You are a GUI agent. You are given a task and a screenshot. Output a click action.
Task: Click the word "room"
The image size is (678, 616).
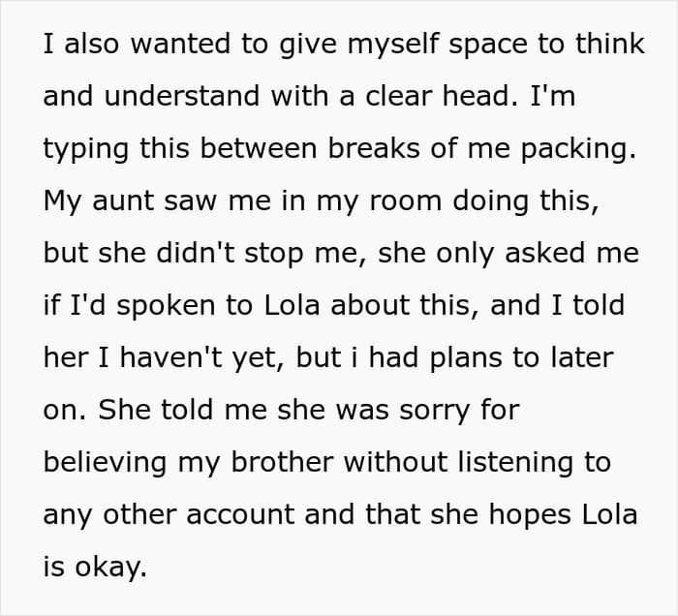tap(405, 201)
